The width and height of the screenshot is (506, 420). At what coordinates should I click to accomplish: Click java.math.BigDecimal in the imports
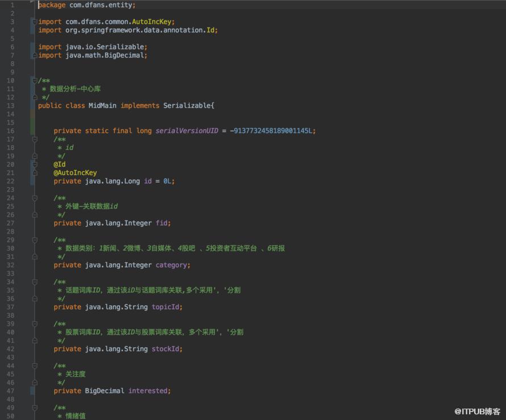coord(105,55)
